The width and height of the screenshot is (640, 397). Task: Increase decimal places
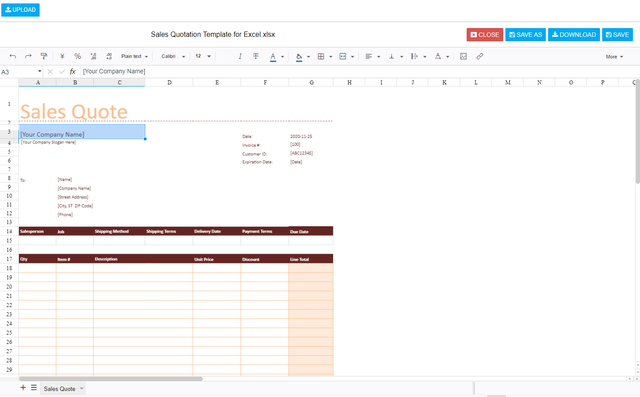click(x=109, y=56)
